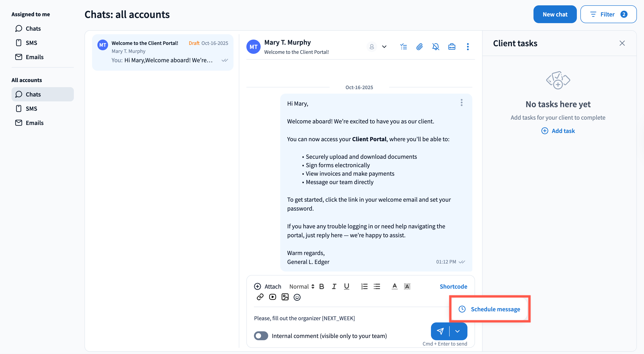Screen dimensions: 644x354
Task: Insert an image into the message
Action: coord(285,297)
